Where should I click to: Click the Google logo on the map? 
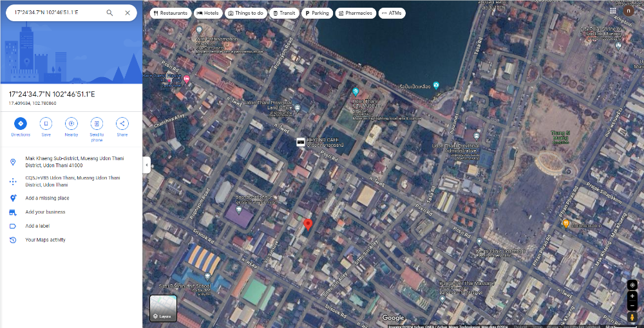tap(393, 318)
